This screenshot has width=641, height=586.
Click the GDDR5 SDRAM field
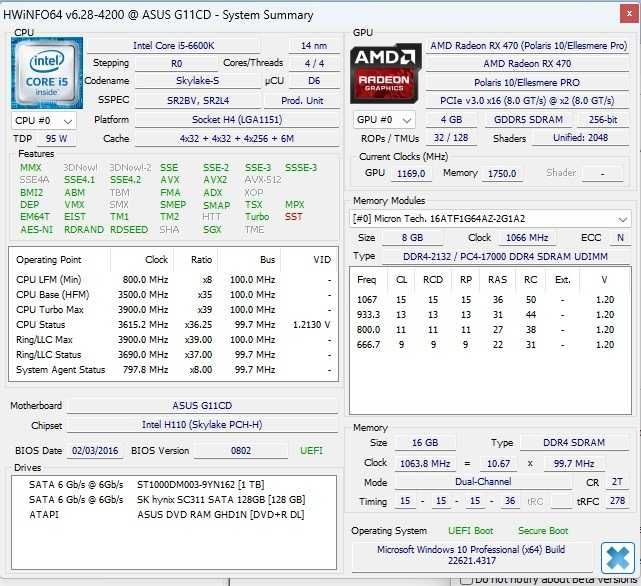point(528,120)
